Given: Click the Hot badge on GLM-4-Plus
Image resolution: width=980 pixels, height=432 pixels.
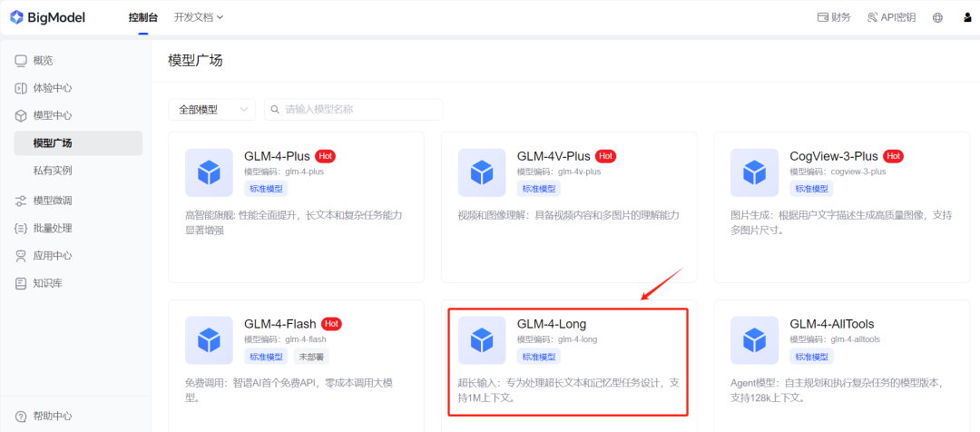Looking at the screenshot, I should coord(326,156).
